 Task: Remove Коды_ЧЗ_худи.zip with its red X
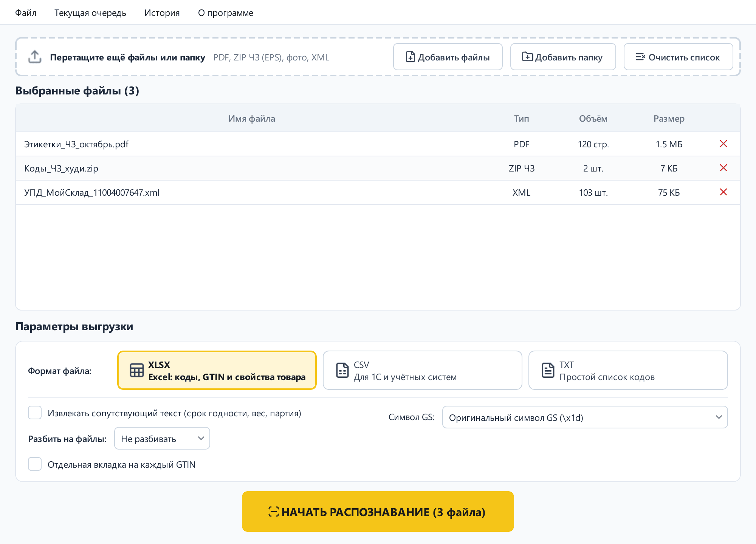[x=723, y=168]
